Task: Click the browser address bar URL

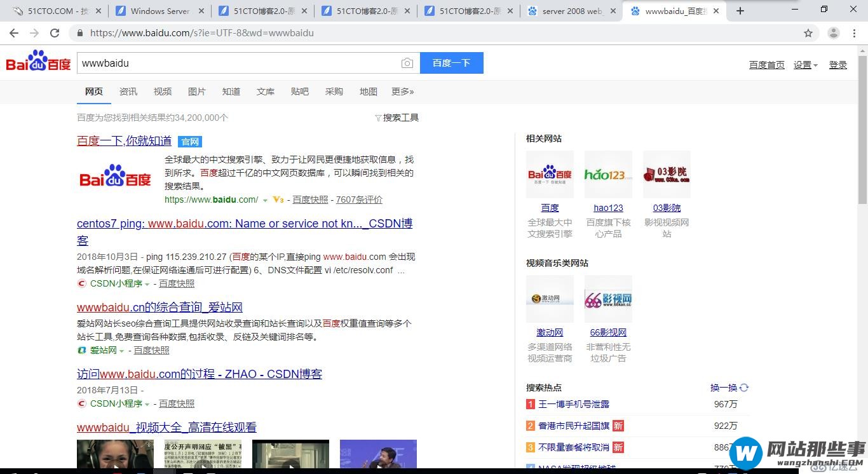Action: pos(202,33)
